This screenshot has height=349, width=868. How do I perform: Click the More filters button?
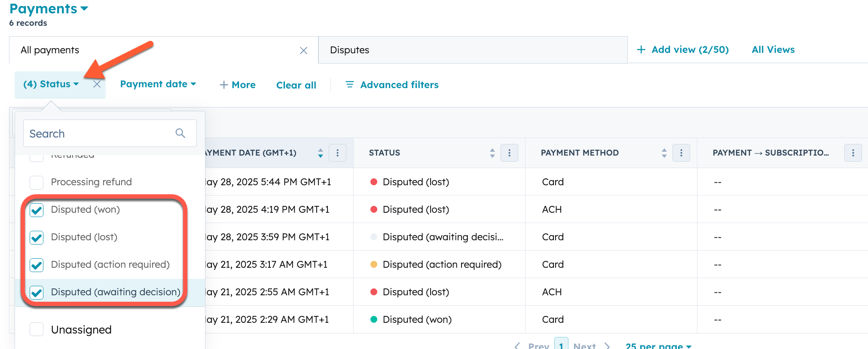[238, 85]
